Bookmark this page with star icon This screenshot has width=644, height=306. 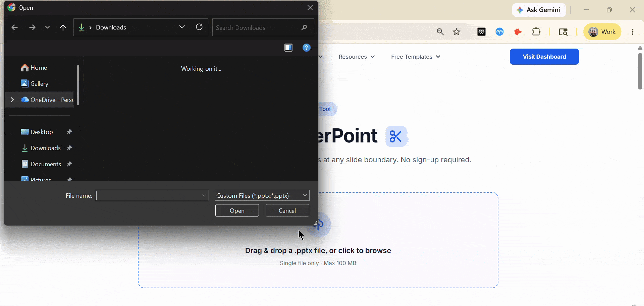pyautogui.click(x=457, y=32)
